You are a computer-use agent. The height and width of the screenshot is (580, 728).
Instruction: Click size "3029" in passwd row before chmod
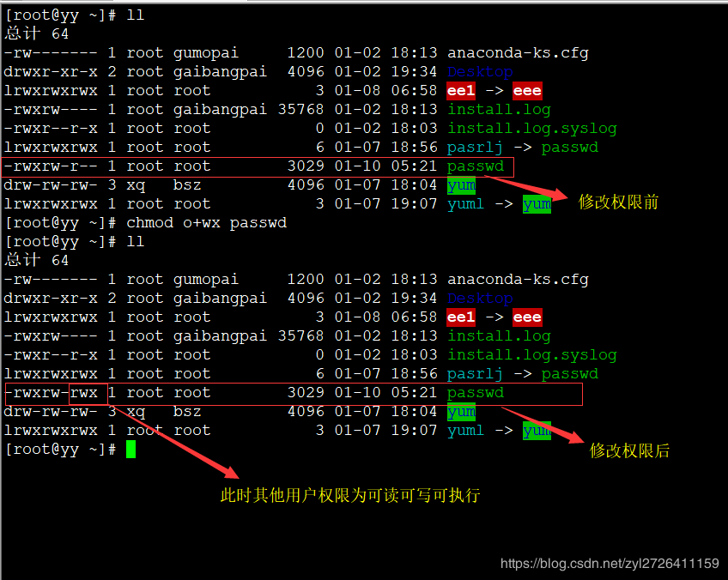[306, 166]
